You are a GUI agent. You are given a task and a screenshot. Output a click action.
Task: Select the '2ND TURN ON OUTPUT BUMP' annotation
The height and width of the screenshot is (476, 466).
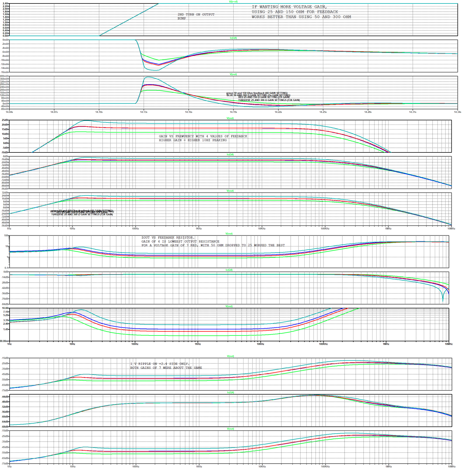[196, 16]
